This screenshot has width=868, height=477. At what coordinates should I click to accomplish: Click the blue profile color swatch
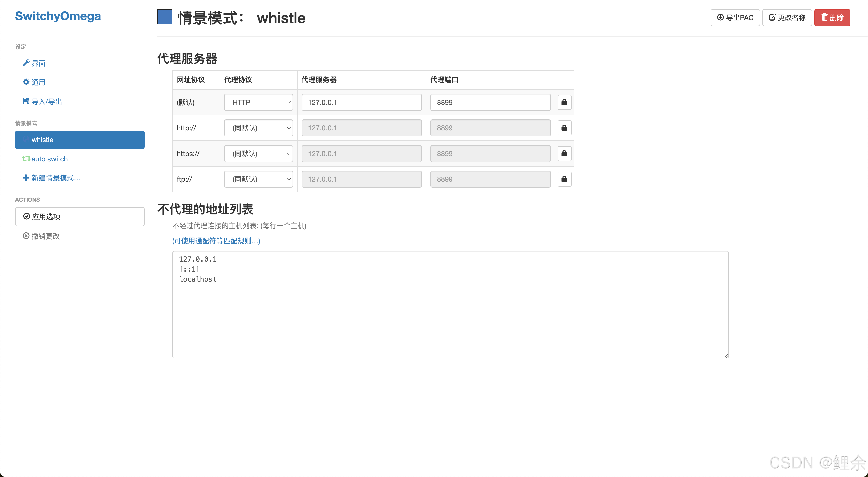165,17
